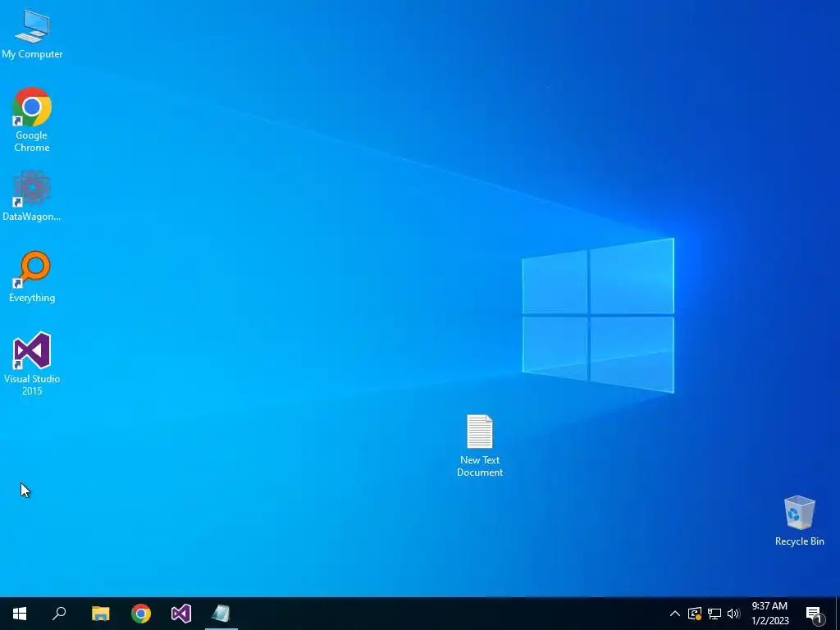Open the clock showing 9:37 AM
Image resolution: width=840 pixels, height=630 pixels.
coord(769,614)
